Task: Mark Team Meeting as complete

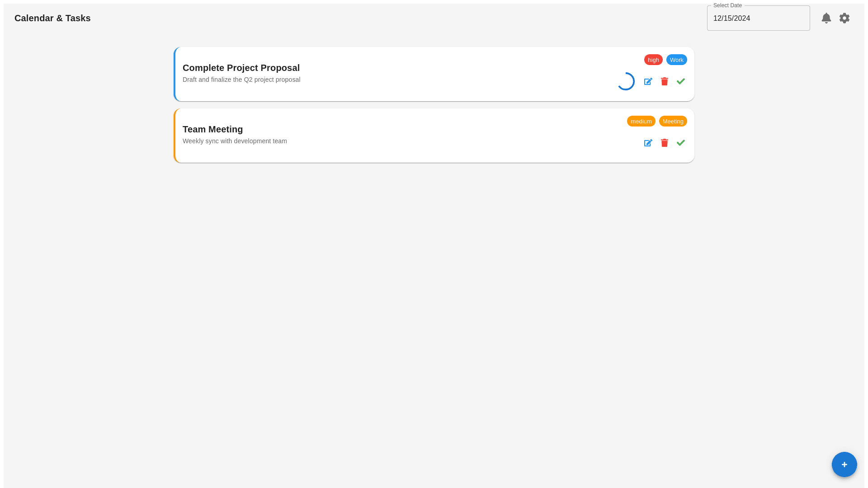Action: click(680, 143)
